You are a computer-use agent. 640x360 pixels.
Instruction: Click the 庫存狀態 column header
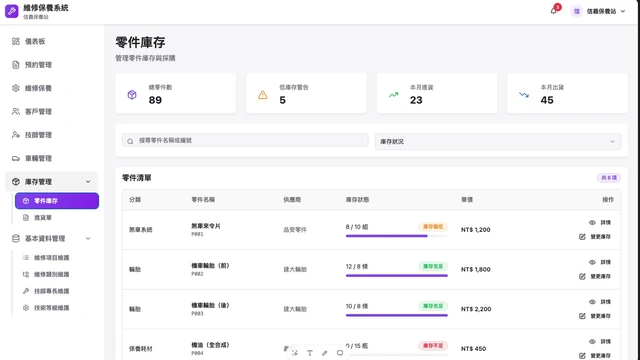tap(357, 200)
